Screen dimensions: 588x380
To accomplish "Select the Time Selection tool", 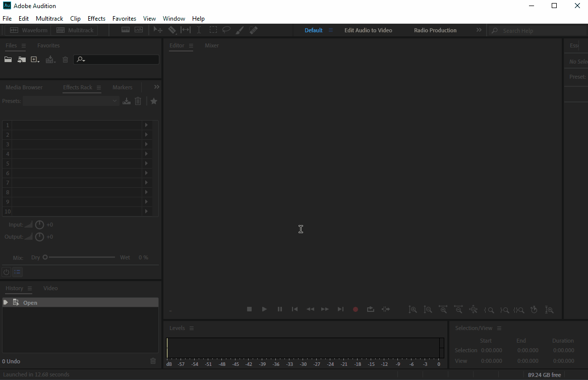I will (x=199, y=30).
